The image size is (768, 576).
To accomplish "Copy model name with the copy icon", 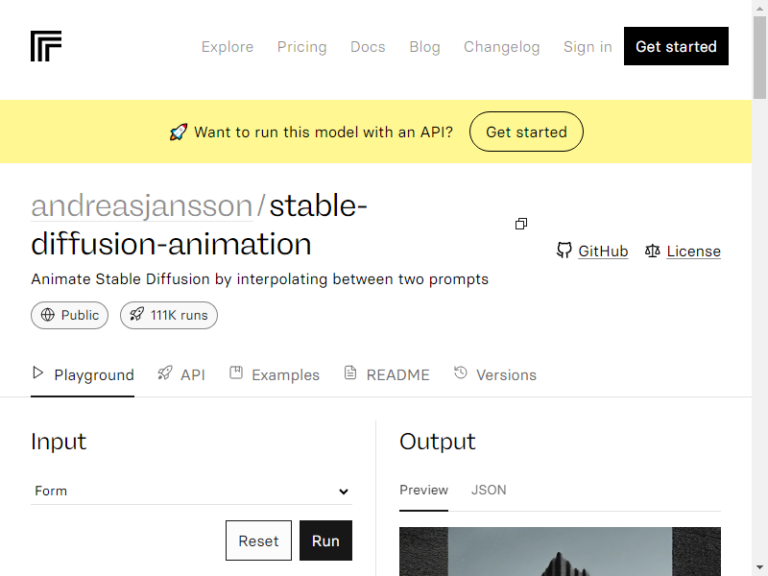I will tap(521, 224).
